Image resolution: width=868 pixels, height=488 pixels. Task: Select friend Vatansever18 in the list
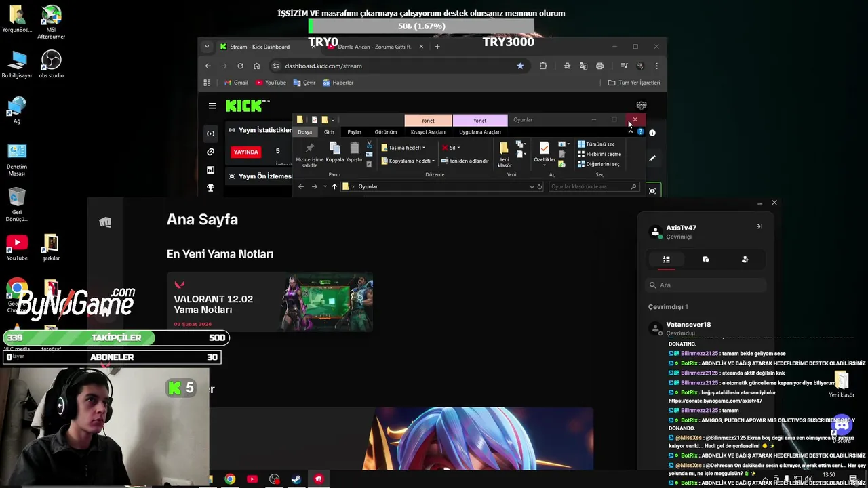tap(705, 328)
